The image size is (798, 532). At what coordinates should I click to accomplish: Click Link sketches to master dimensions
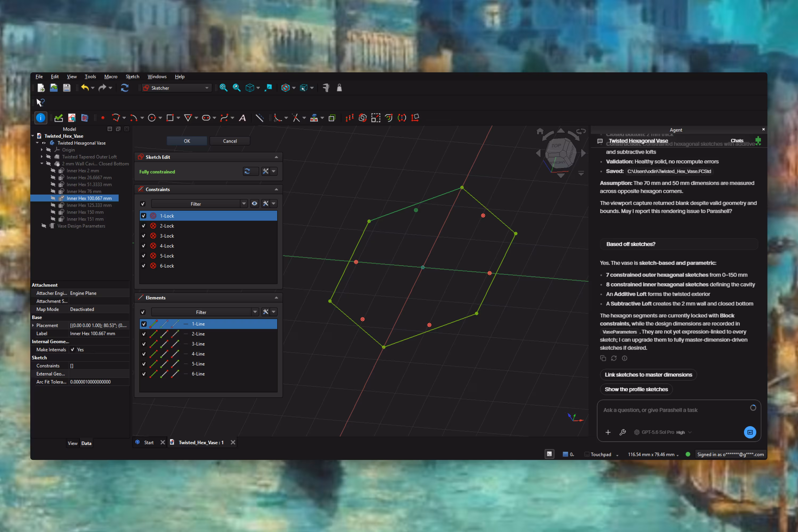click(x=649, y=375)
